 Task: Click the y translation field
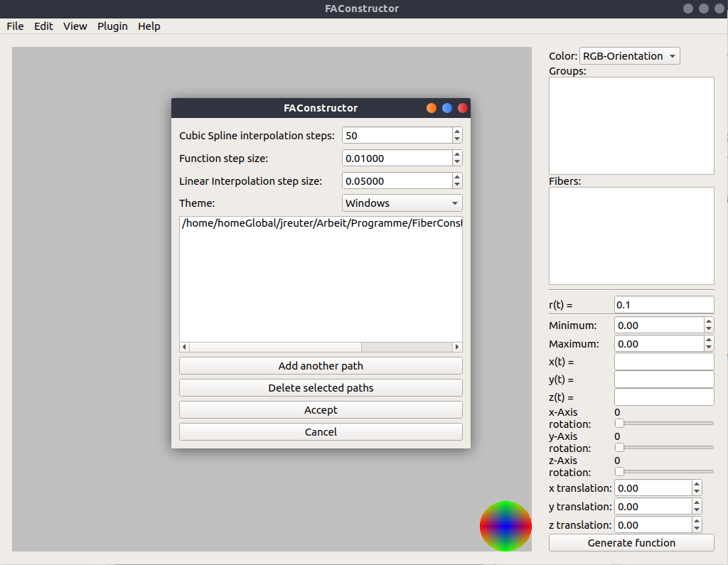[653, 507]
